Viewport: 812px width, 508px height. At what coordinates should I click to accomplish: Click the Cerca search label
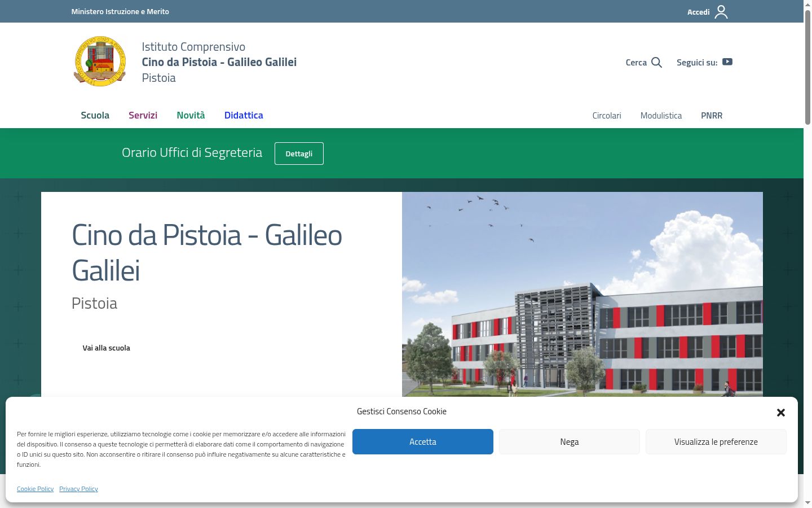point(636,63)
